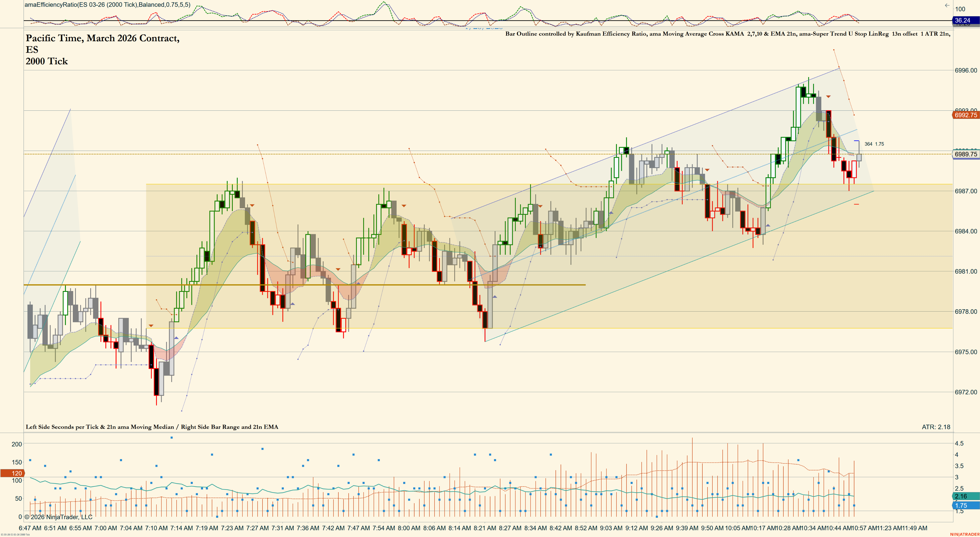Select the blue 36.24 efficiency ratio value marker

pos(966,20)
